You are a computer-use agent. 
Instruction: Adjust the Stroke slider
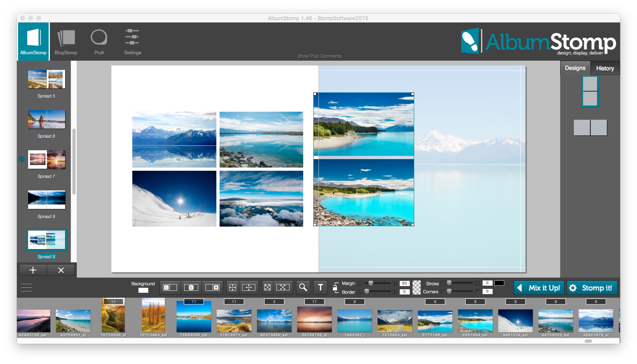click(460, 283)
